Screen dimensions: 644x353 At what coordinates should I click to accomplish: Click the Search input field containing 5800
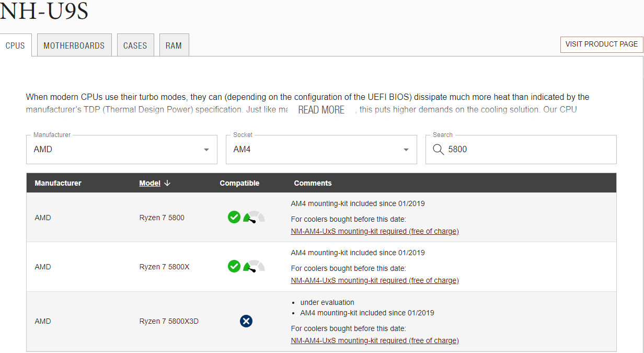click(528, 150)
